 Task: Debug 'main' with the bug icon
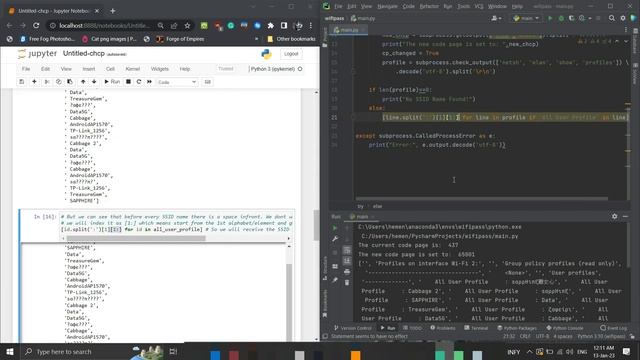tap(561, 18)
